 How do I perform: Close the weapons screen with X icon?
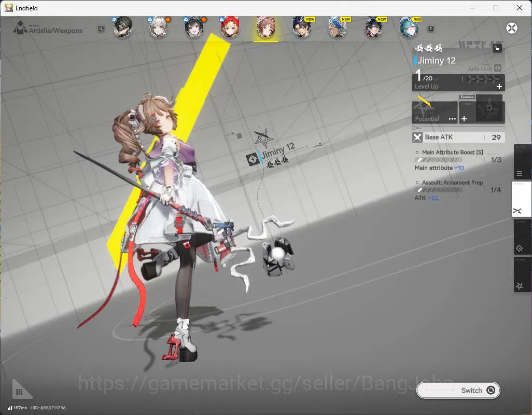[512, 28]
